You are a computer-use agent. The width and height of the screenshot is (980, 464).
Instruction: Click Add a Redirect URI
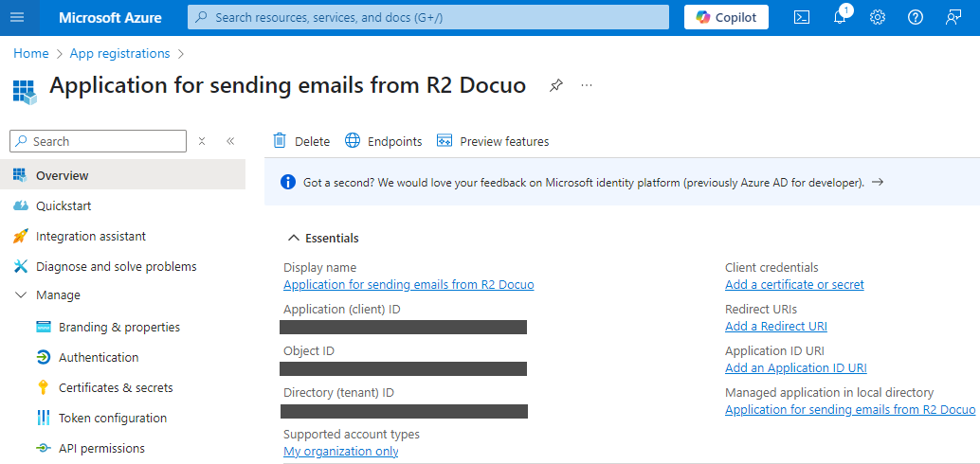776,326
